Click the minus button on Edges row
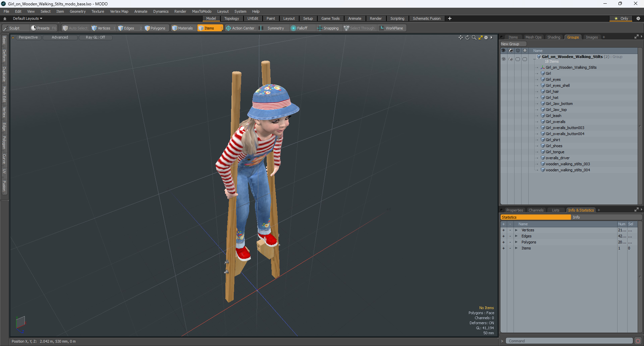The width and height of the screenshot is (644, 346). (510, 236)
